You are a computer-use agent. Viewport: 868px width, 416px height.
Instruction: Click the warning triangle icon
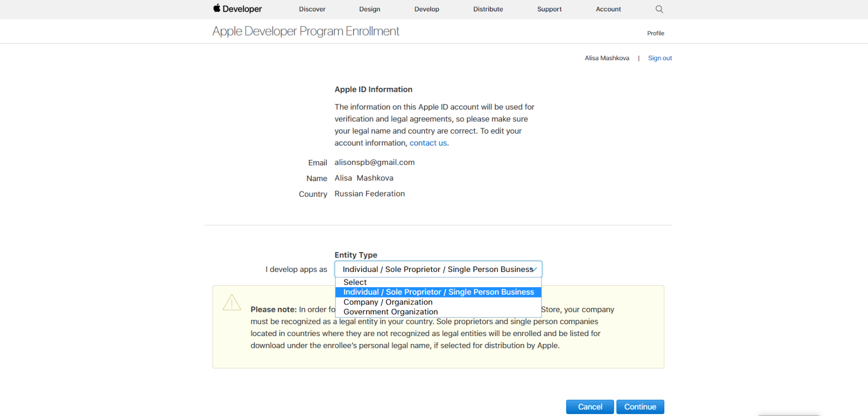[232, 303]
